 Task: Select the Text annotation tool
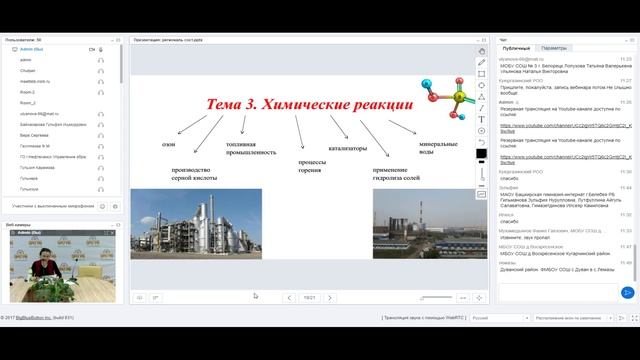tap(482, 120)
